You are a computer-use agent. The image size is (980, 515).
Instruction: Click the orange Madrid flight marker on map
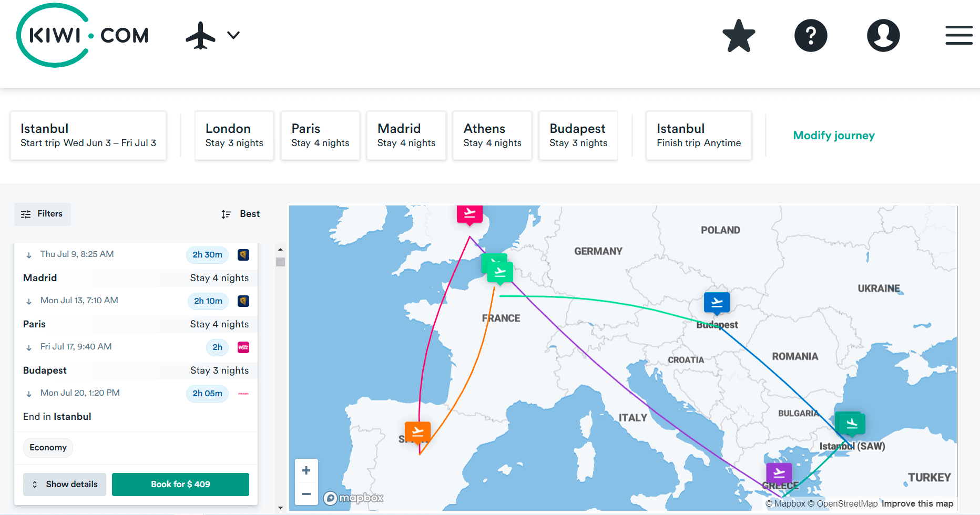(418, 432)
